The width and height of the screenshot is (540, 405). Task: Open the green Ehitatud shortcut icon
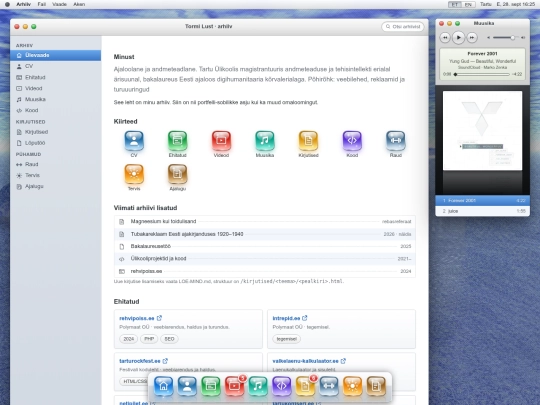pos(177,141)
